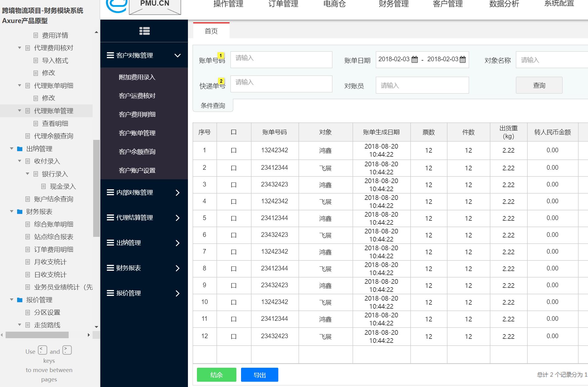Click hamburger icon of 内部对账管理 menu
588x387 pixels.
coord(110,192)
